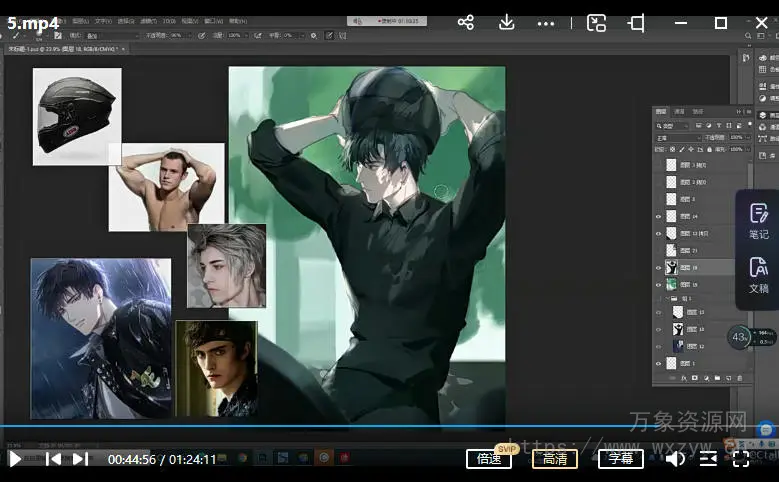
Task: Open the playlist icon beside volume
Action: tap(708, 459)
